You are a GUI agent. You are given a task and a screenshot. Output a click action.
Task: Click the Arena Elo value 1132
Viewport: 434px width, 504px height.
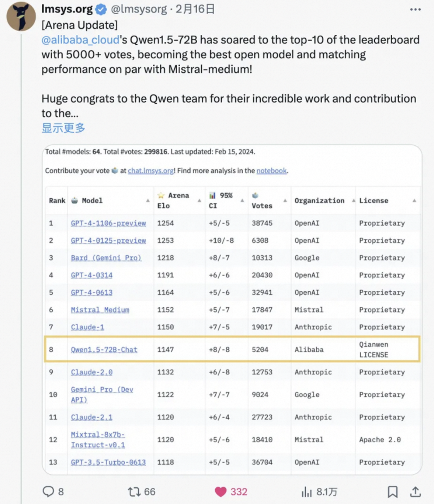[166, 372]
